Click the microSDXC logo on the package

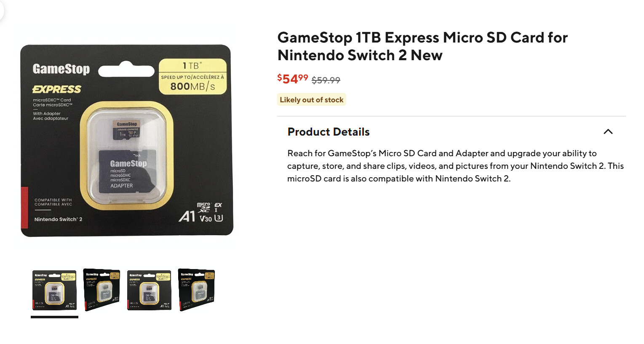click(x=203, y=207)
